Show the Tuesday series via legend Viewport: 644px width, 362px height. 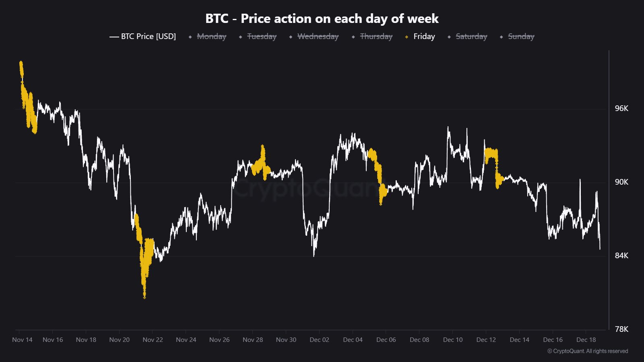[x=262, y=37]
